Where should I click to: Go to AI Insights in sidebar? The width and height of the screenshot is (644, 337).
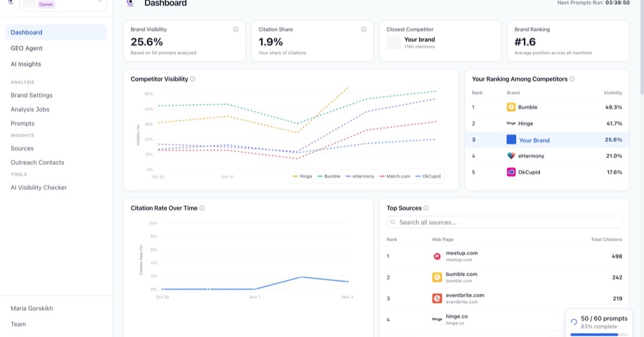pos(26,64)
